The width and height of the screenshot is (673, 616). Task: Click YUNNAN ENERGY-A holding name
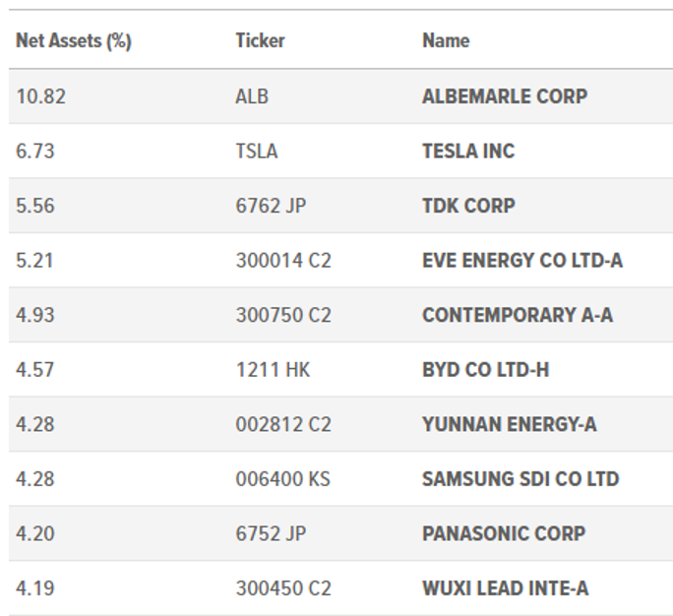(x=509, y=425)
